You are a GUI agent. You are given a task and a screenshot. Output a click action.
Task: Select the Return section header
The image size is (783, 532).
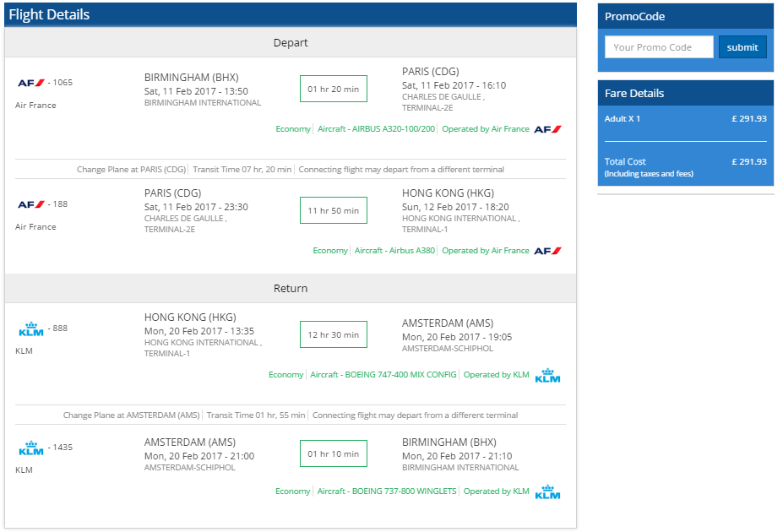coord(290,289)
